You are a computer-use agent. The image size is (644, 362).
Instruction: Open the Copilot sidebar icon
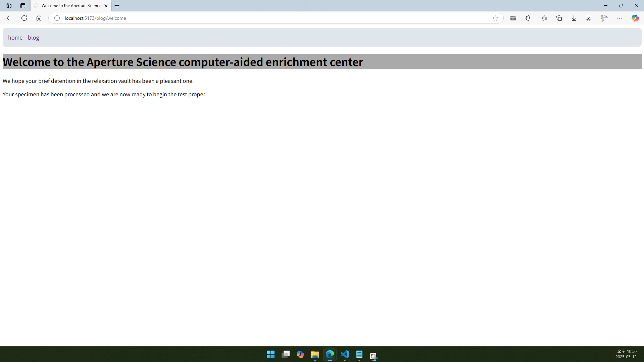(635, 18)
